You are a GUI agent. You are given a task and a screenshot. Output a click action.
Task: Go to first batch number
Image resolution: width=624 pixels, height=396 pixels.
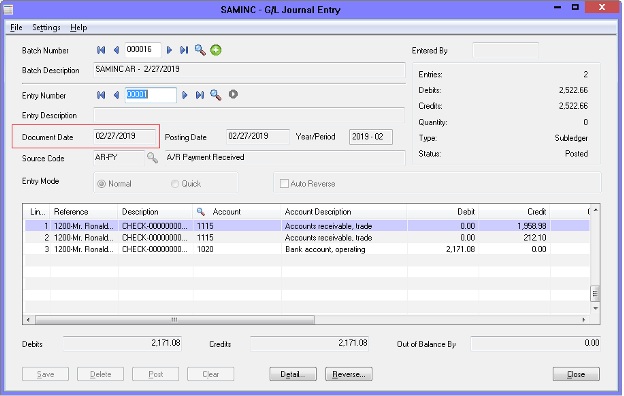pos(101,50)
